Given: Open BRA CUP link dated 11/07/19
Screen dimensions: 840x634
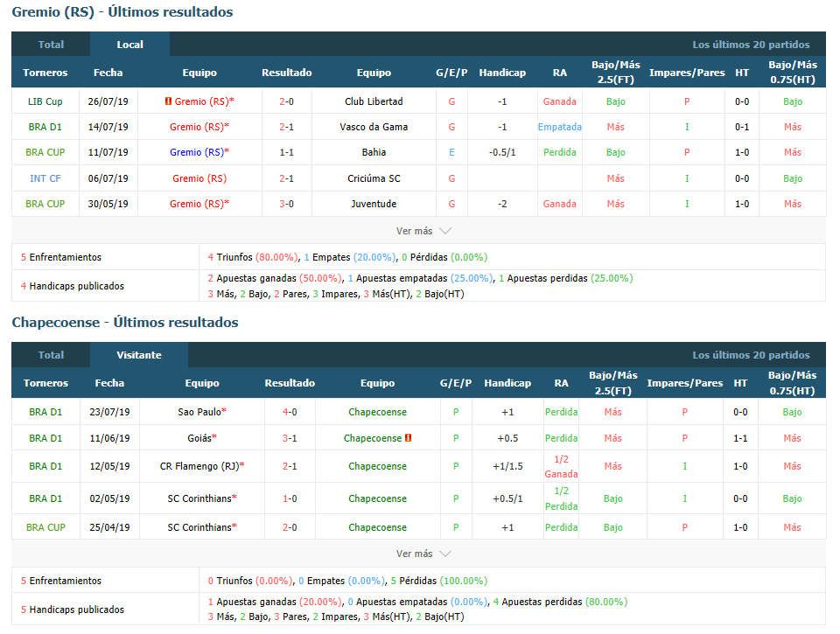Looking at the screenshot, I should [45, 152].
